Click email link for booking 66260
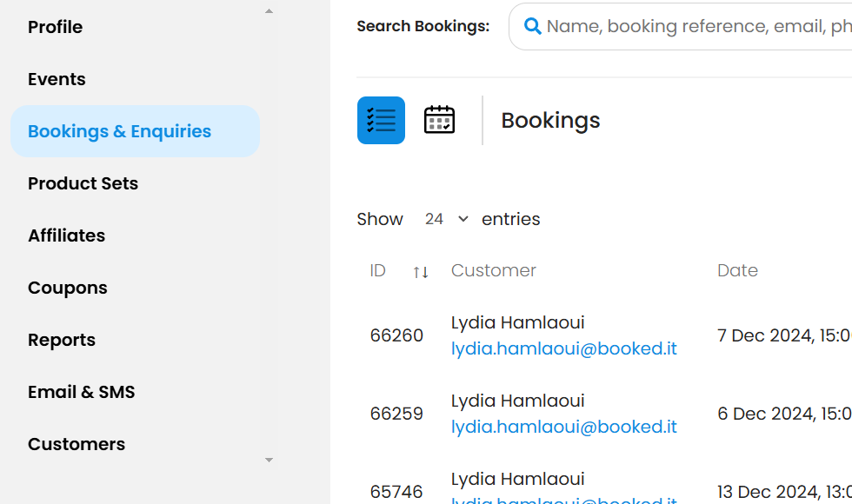Viewport: 852px width, 504px height. [x=563, y=349]
